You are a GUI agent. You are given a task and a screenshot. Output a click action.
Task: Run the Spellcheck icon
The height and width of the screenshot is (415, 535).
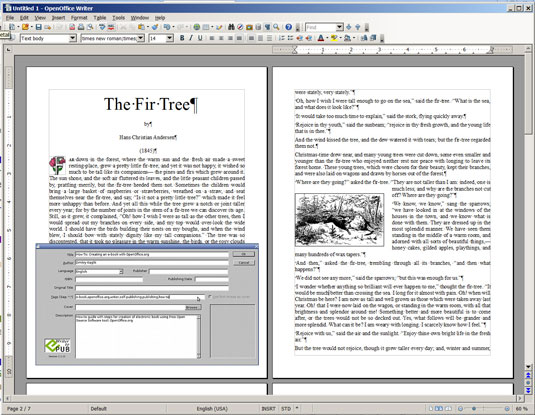click(102, 27)
